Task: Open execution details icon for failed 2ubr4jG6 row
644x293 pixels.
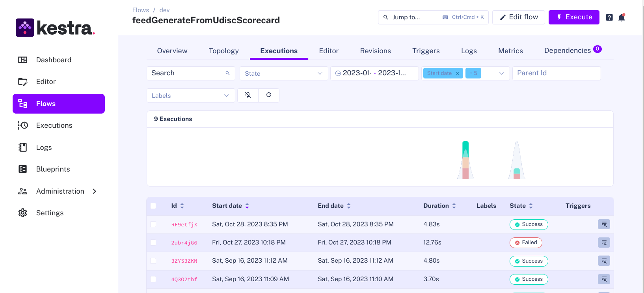Action: [x=604, y=243]
